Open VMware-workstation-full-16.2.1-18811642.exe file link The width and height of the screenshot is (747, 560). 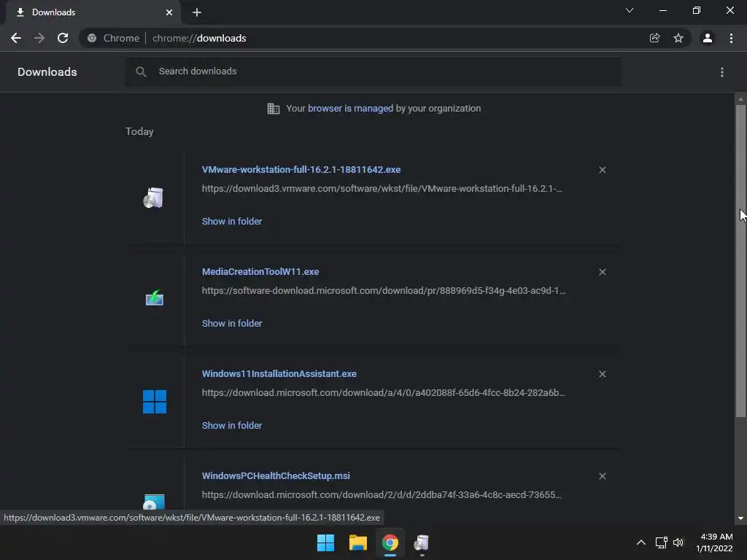coord(301,169)
